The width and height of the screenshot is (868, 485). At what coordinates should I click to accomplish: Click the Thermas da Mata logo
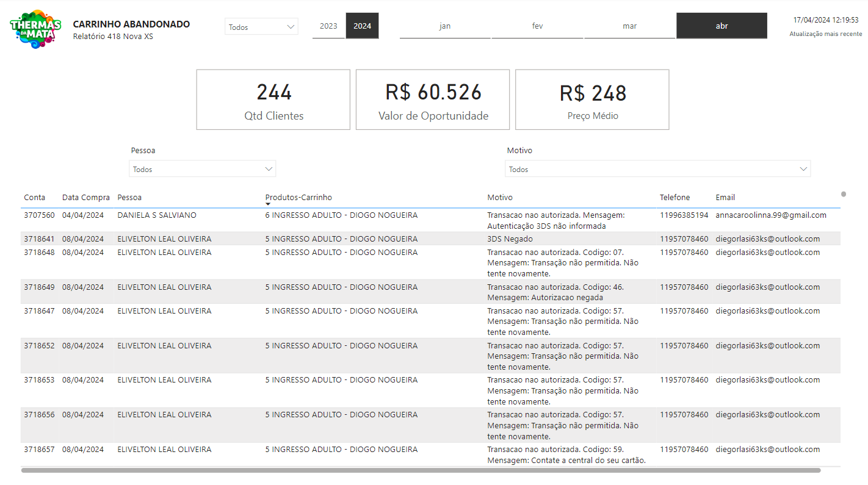click(x=35, y=29)
